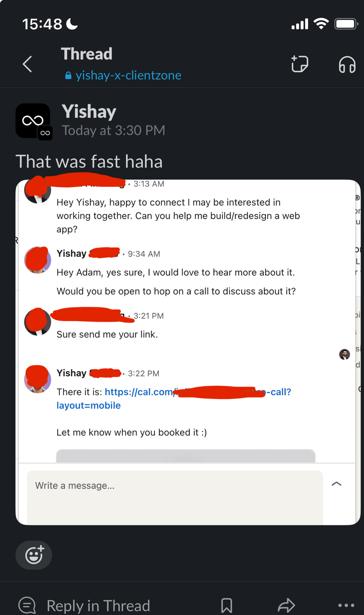
Task: Tap the small profile photo in the screenshot
Action: click(344, 354)
